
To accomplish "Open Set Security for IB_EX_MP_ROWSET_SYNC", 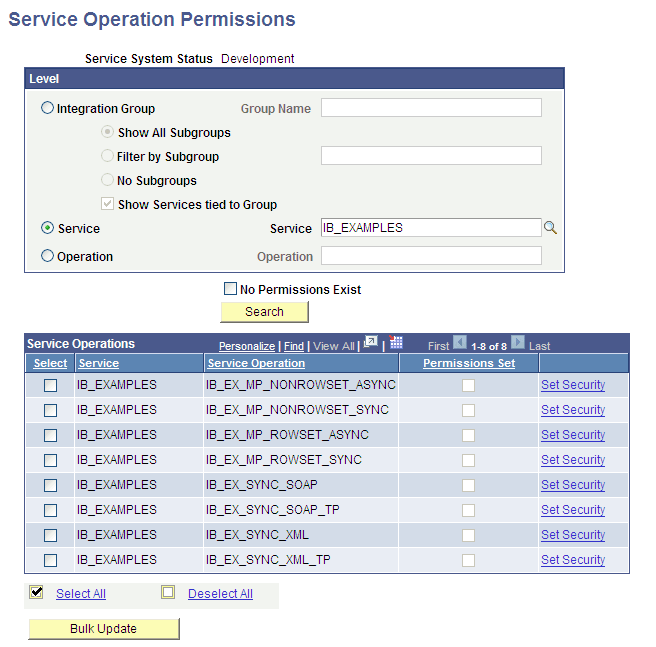I will (573, 460).
